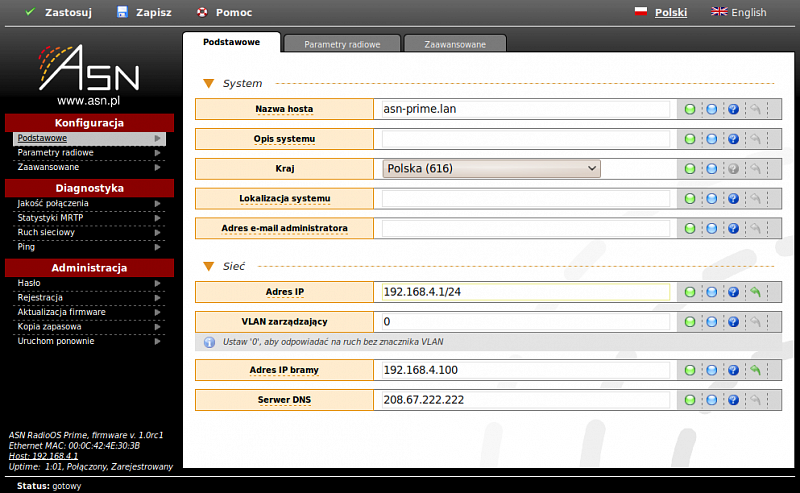The width and height of the screenshot is (800, 493).
Task: Click the green apply icon in the VLAN zarządzający row
Action: 690,322
